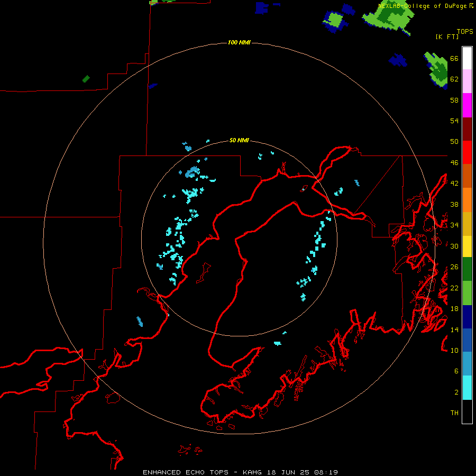Viewport: 476px width, 476px height.
Task: Click the black swatch beside TH
Action: tap(467, 411)
